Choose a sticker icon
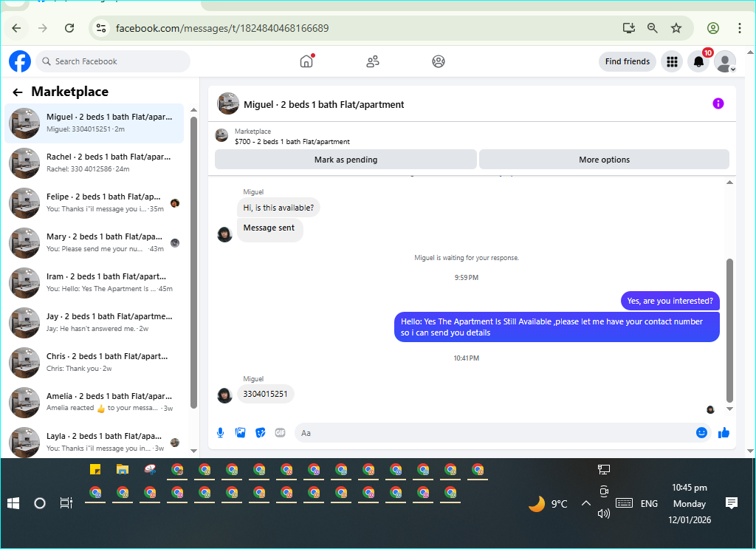The image size is (756, 549). 261,433
